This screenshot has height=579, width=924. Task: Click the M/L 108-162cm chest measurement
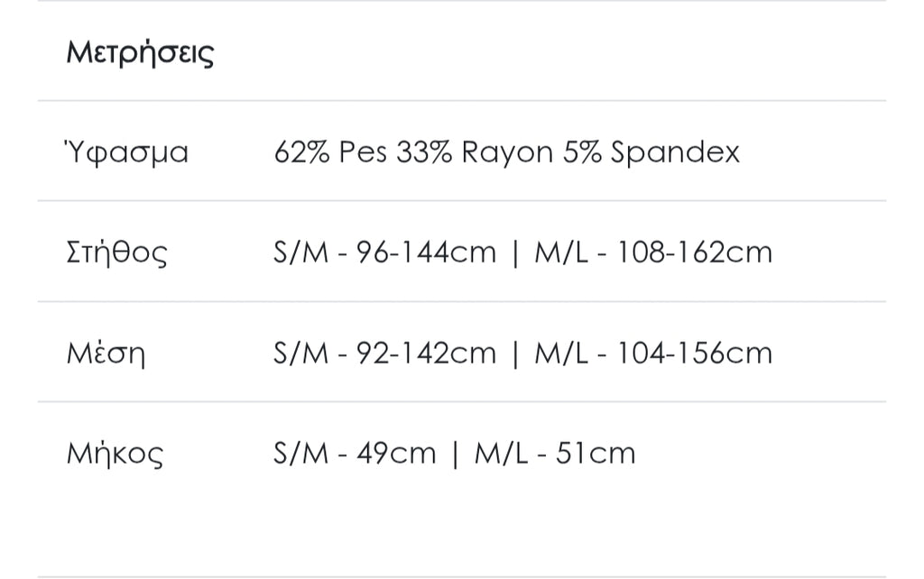click(653, 253)
